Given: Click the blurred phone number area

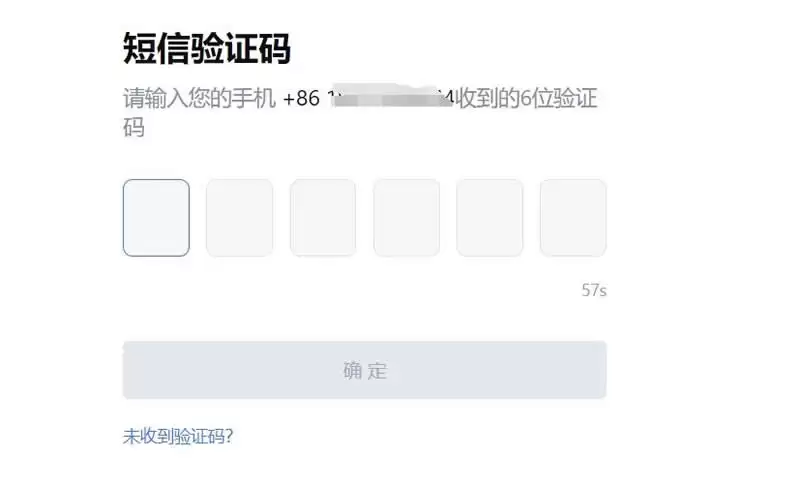Looking at the screenshot, I should [388, 98].
